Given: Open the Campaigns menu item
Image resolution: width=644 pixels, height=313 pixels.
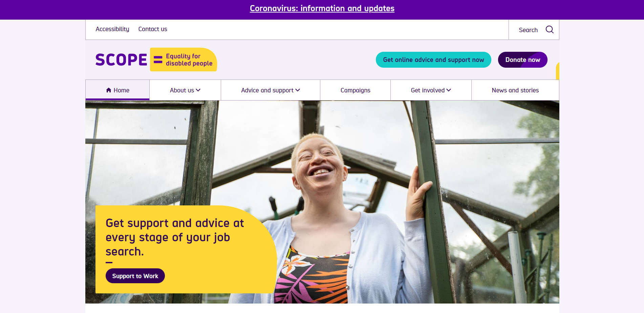Looking at the screenshot, I should (x=355, y=90).
